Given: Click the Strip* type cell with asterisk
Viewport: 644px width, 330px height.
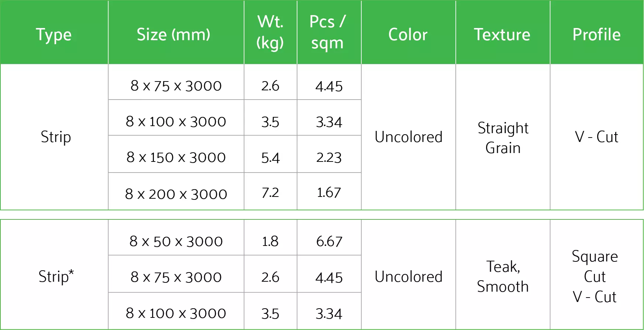Looking at the screenshot, I should [56, 277].
